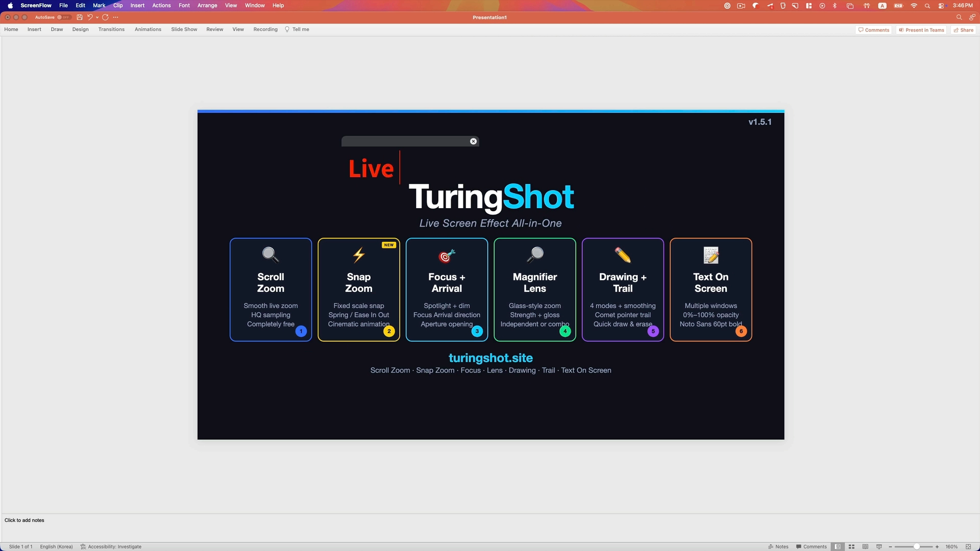Click the play circle menu bar icon

coord(822,6)
